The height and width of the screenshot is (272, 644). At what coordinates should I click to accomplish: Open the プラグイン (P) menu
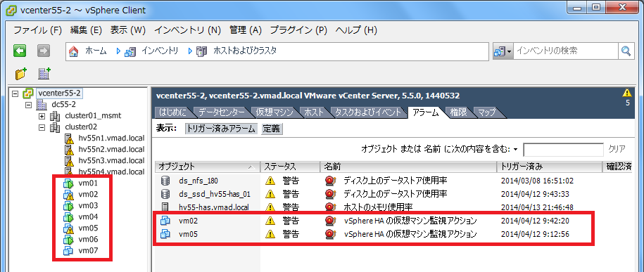(x=298, y=30)
